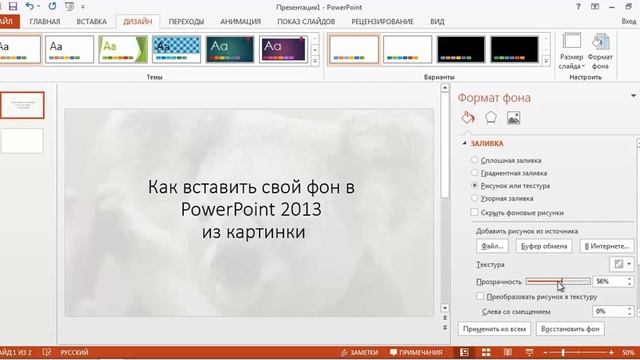Select the Fill paint bucket tab icon
Screen dimensions: 640x360
[x=468, y=118]
